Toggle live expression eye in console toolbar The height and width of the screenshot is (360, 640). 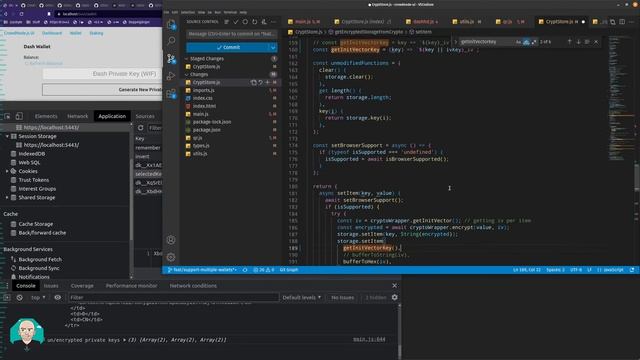(58, 298)
